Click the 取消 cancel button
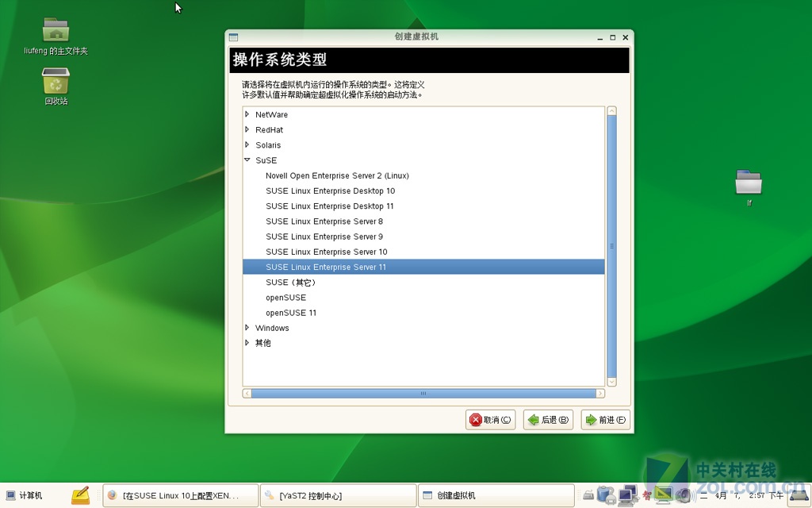This screenshot has height=508, width=812. (490, 420)
